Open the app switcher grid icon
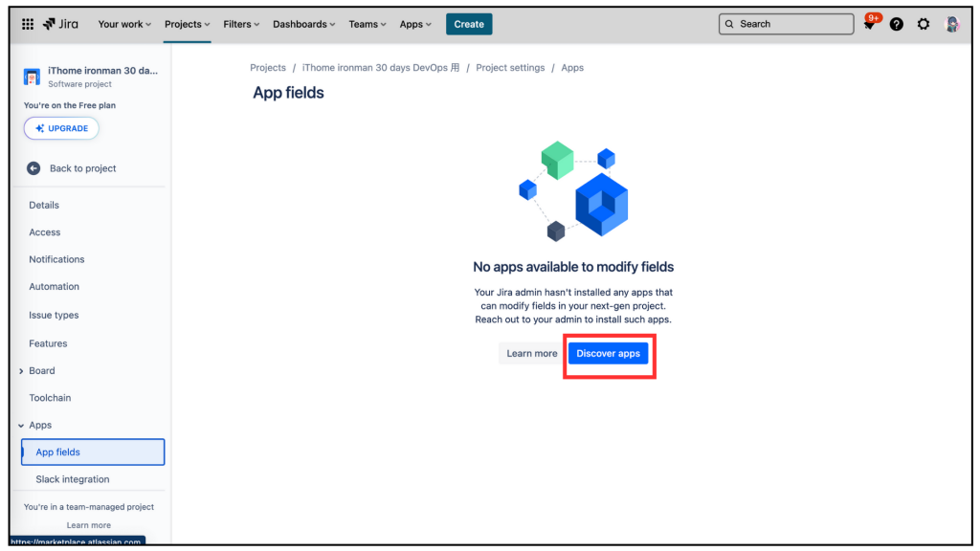980x551 pixels. click(28, 24)
